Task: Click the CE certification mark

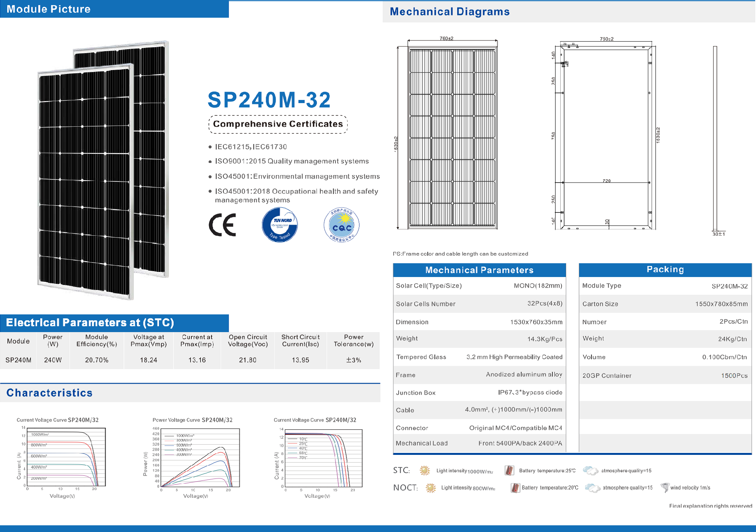Action: tap(222, 225)
